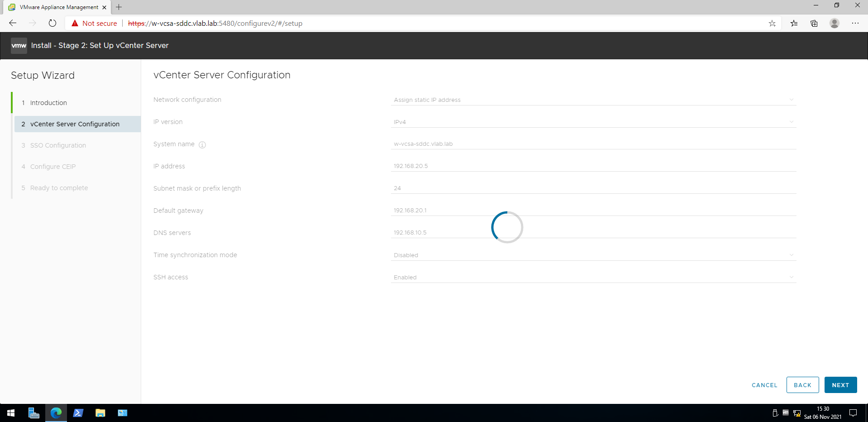The image size is (868, 422).
Task: Open File Explorer from taskbar
Action: pyautogui.click(x=100, y=413)
